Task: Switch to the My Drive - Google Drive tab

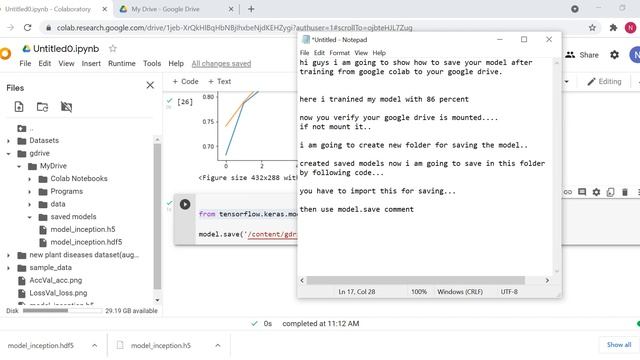Action: click(x=176, y=9)
